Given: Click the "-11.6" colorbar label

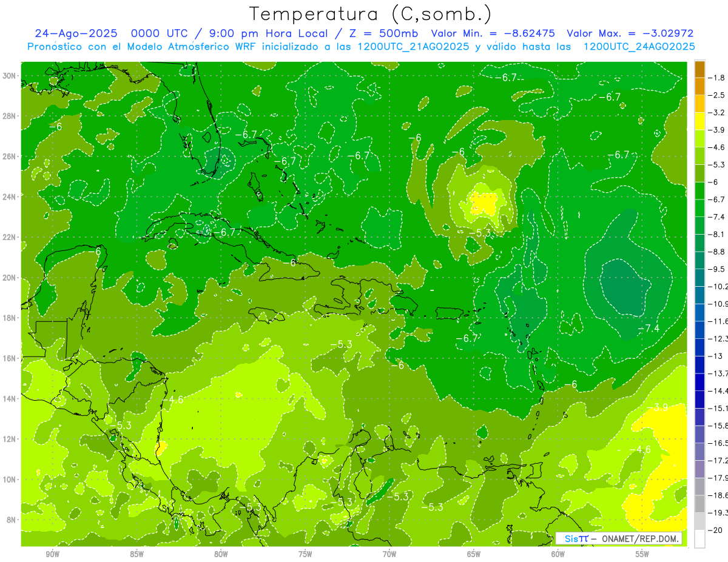Looking at the screenshot, I should pos(718,321).
